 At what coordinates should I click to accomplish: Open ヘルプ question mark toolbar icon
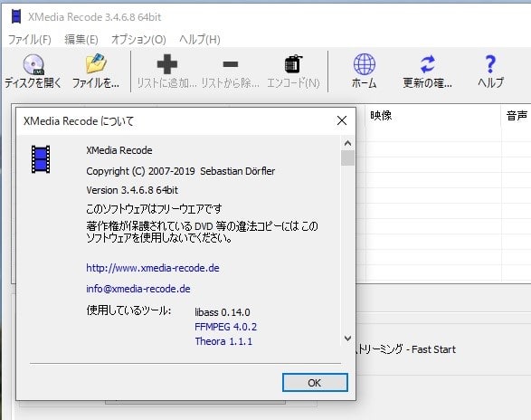coord(490,64)
